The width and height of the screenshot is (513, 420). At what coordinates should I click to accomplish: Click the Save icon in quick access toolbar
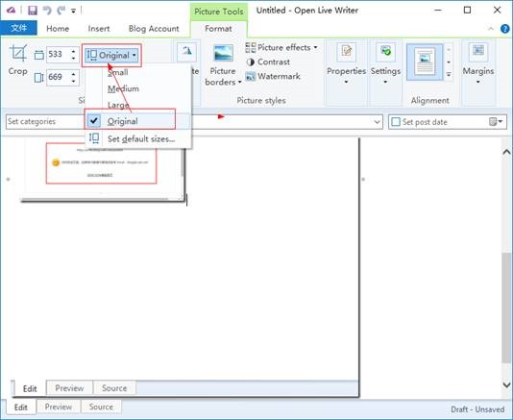point(33,11)
